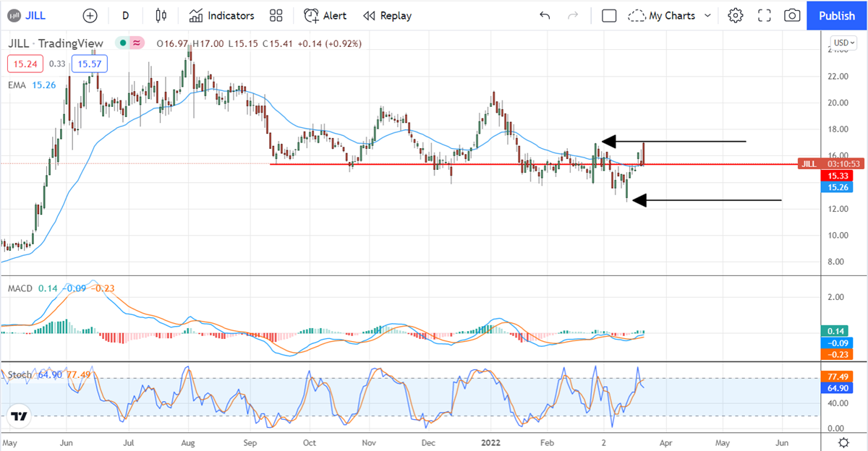Image resolution: width=868 pixels, height=451 pixels.
Task: Enter fullscreen mode
Action: tap(765, 15)
